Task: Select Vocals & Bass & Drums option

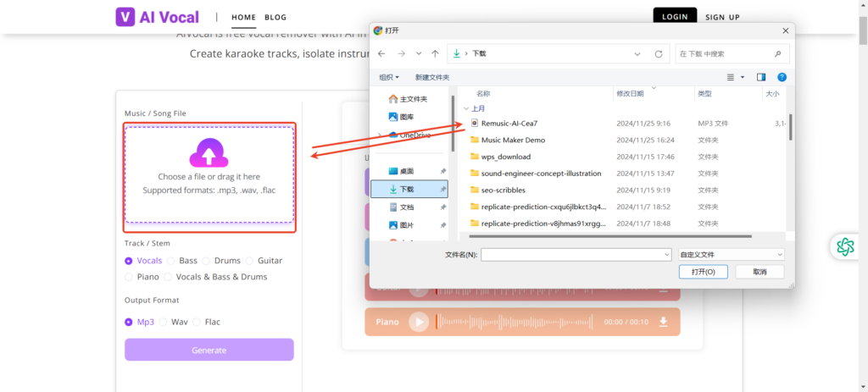Action: tap(169, 277)
